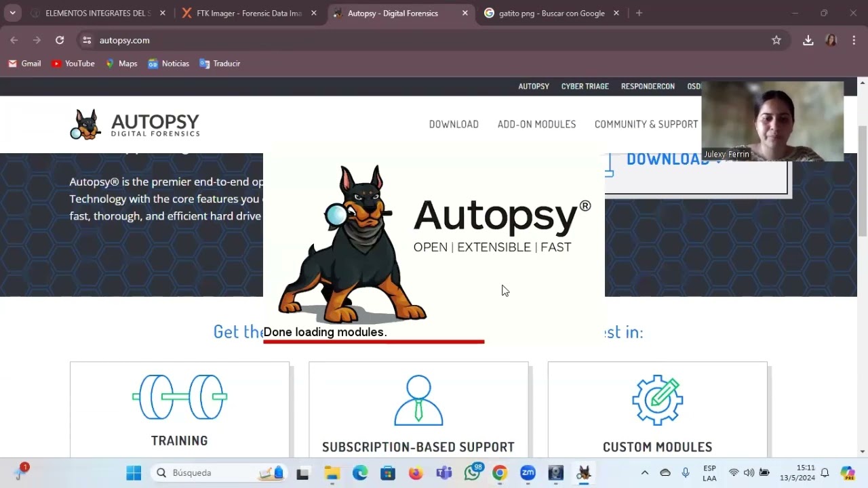Open Microsoft Teams from the taskbar
868x488 pixels.
coord(444,472)
